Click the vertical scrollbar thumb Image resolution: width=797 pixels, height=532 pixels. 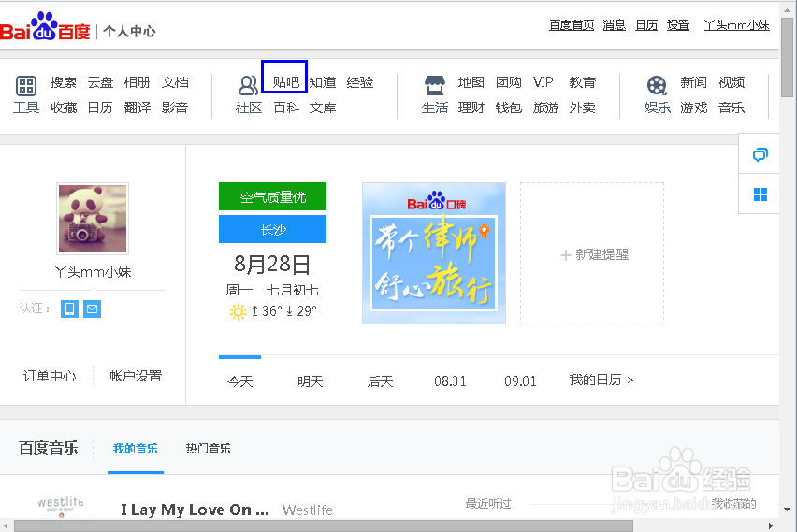788,56
